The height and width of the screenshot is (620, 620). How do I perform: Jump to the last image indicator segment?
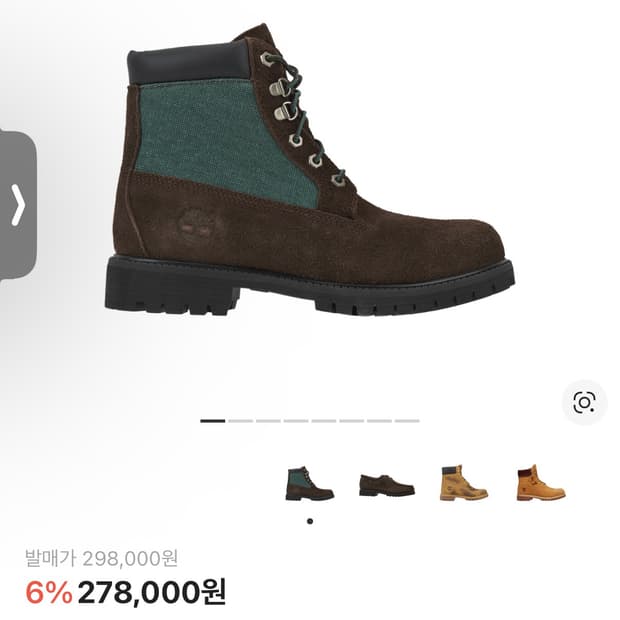pyautogui.click(x=407, y=421)
